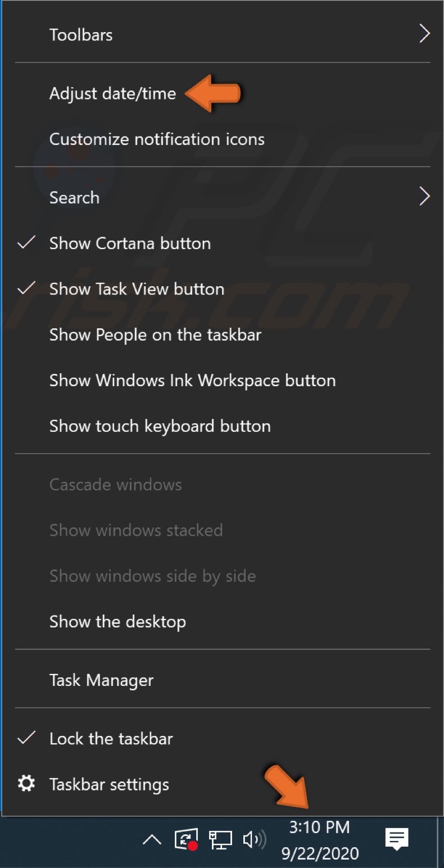Open Customize notification icons
This screenshot has width=444, height=868.
(157, 139)
